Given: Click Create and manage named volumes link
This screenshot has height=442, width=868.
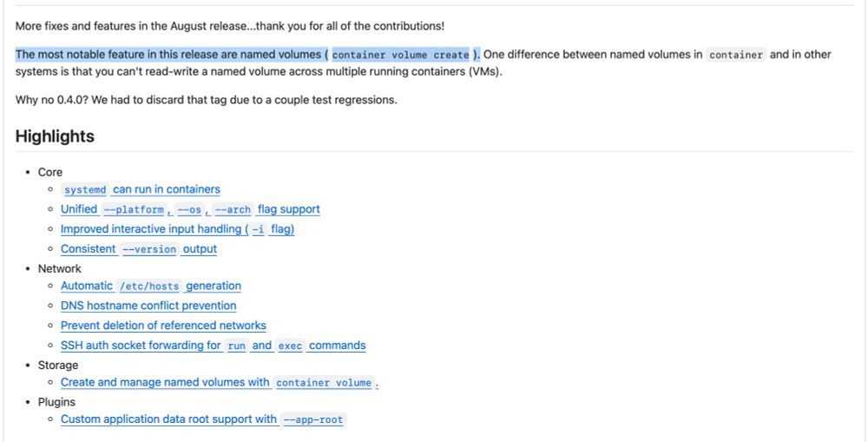Looking at the screenshot, I should pos(220,382).
